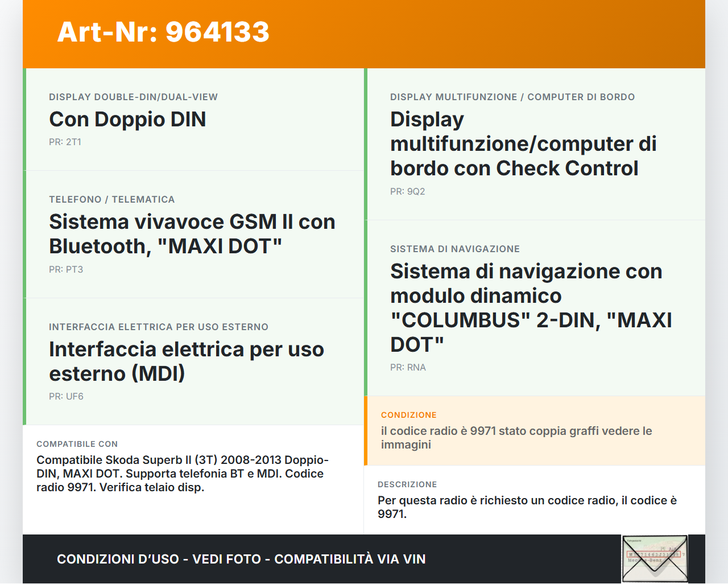
Task: Click the PR: 2T1 code label
Action: (x=65, y=142)
